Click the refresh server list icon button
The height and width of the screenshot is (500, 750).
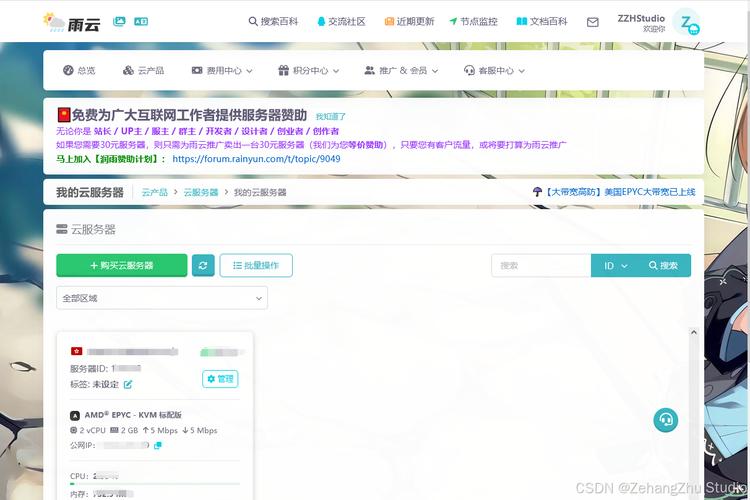coord(203,265)
